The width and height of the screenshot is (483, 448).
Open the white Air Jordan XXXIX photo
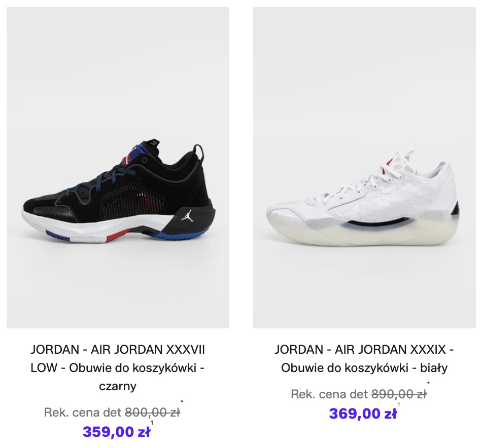364,168
